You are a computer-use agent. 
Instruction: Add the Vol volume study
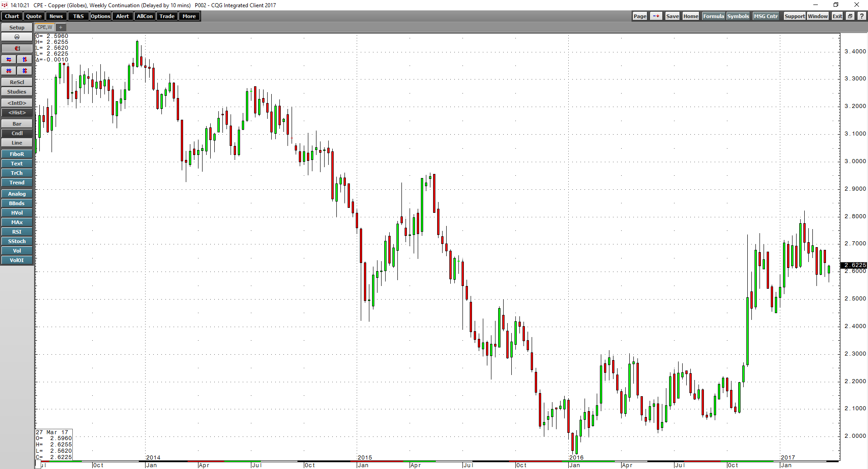[17, 251]
